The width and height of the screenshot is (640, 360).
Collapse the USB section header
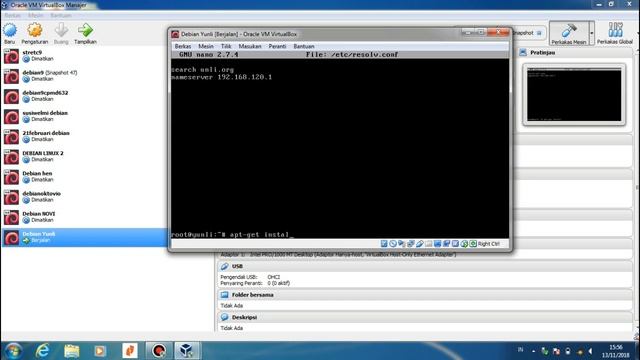424,266
